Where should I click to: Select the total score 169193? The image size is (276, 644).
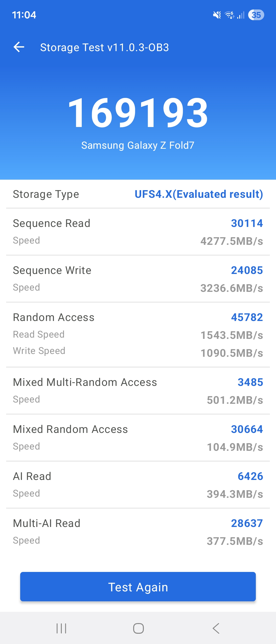coord(138,112)
